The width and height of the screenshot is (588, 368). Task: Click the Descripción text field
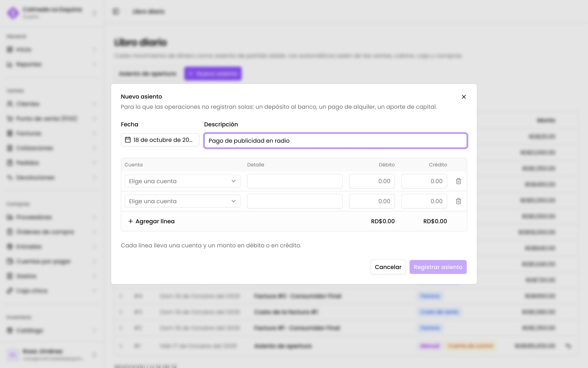(x=336, y=141)
